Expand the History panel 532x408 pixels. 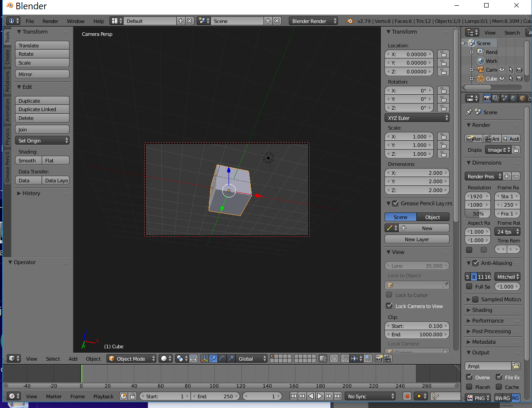tap(31, 193)
